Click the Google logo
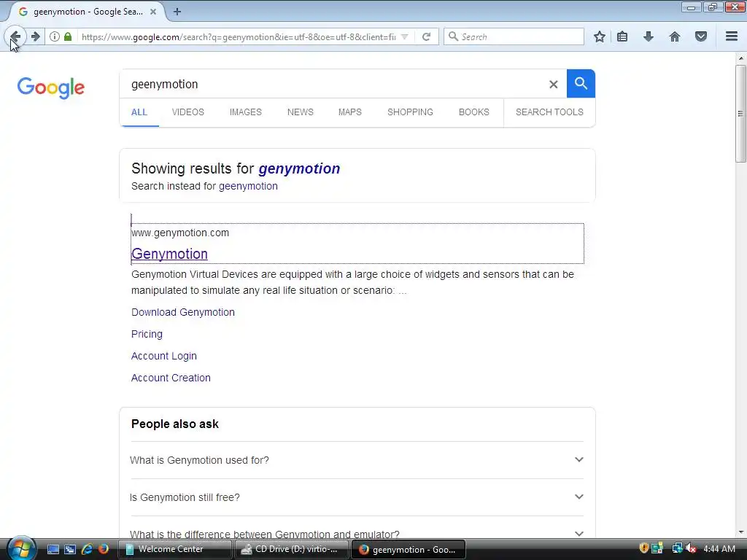This screenshot has width=747, height=560. point(50,87)
